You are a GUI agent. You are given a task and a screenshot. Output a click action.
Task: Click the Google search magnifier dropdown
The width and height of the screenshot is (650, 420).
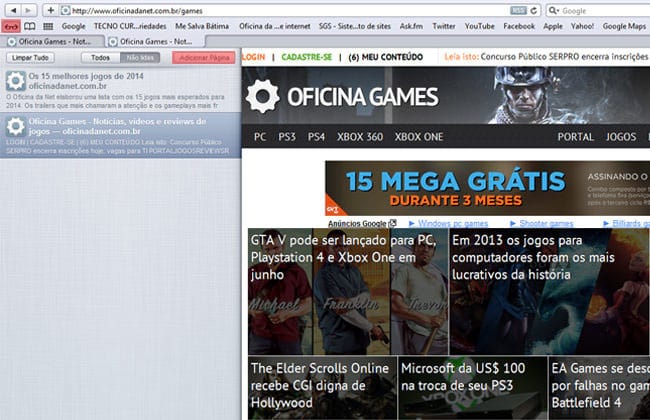pos(553,11)
